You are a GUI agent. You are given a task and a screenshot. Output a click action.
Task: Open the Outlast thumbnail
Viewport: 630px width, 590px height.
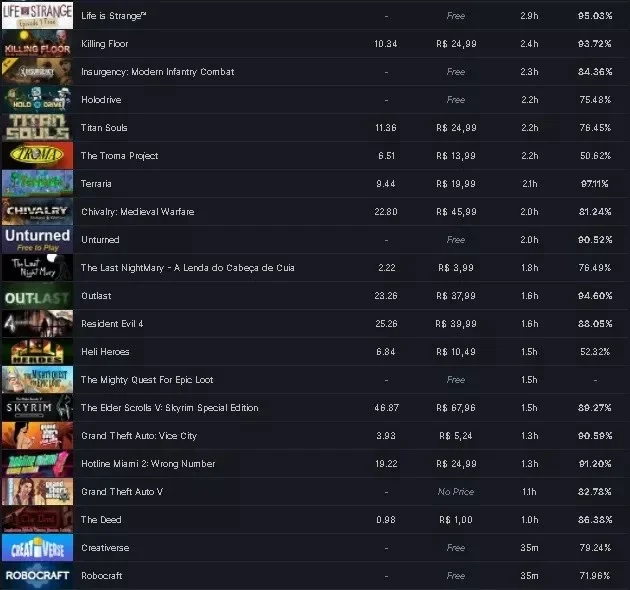click(x=37, y=295)
